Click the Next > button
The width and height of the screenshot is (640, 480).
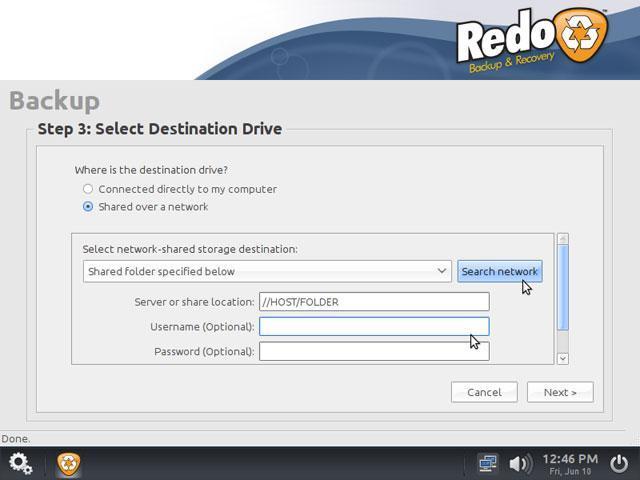560,392
